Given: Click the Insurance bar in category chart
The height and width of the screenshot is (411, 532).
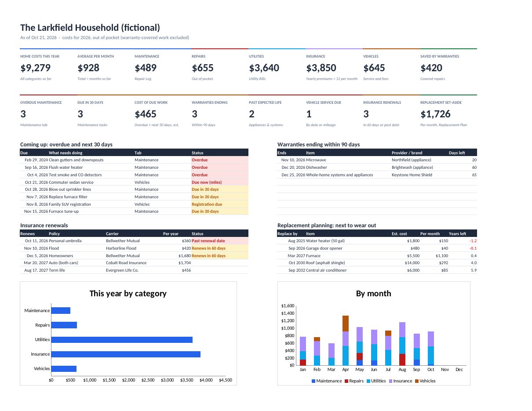Looking at the screenshot, I should (126, 354).
